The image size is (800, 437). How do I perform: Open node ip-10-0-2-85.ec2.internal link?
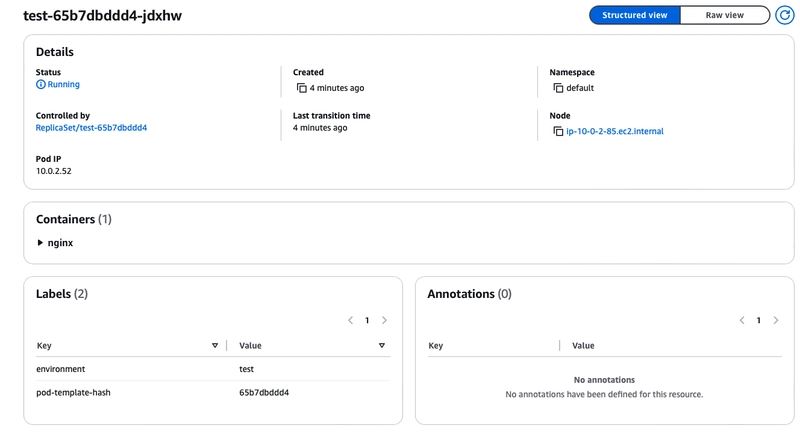coord(614,131)
